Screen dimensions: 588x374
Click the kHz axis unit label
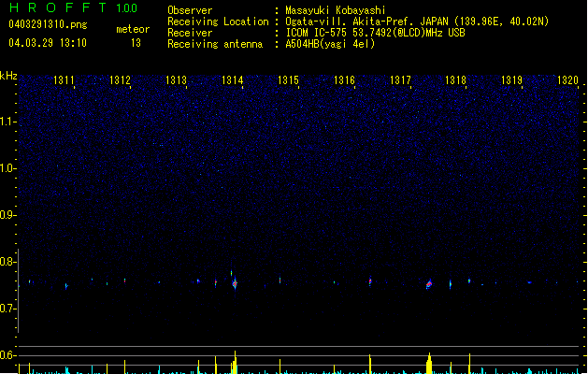coord(8,76)
